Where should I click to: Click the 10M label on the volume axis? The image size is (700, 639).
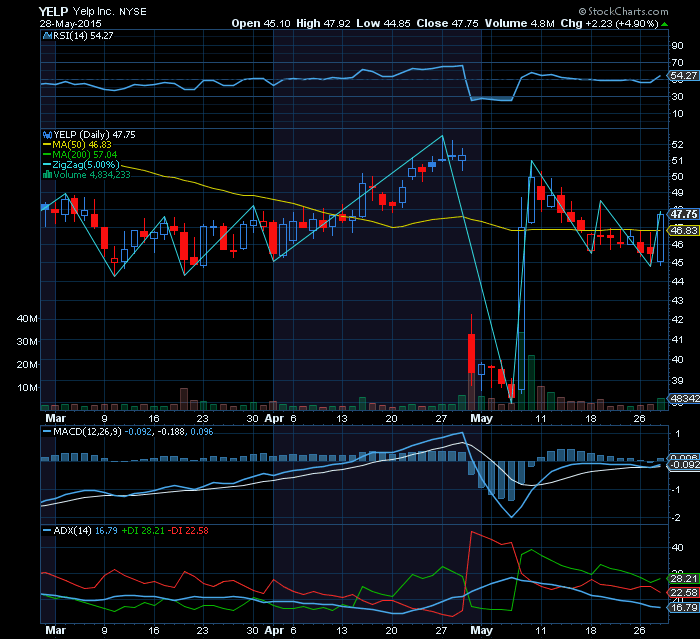point(27,387)
